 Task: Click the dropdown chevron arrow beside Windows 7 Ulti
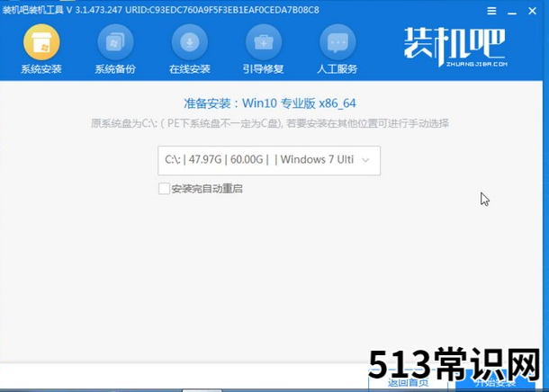(x=365, y=160)
